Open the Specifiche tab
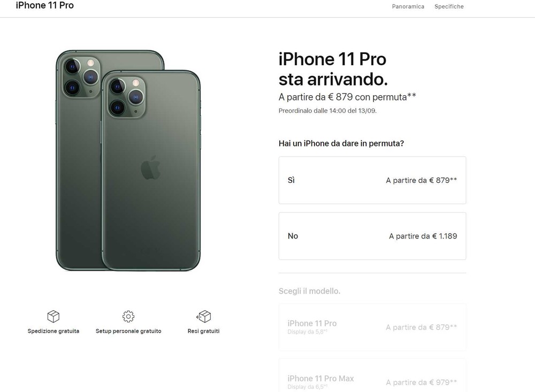535x392 pixels. 449,6
